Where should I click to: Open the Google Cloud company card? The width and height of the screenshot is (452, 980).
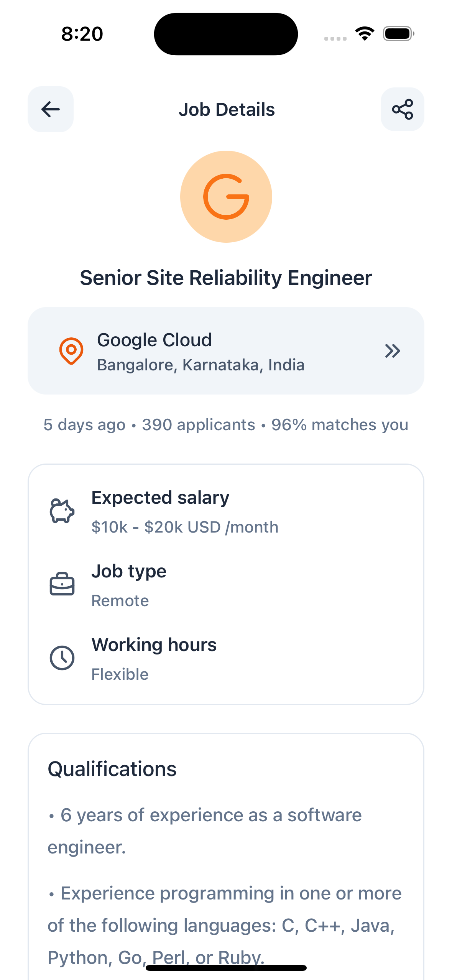(x=226, y=351)
